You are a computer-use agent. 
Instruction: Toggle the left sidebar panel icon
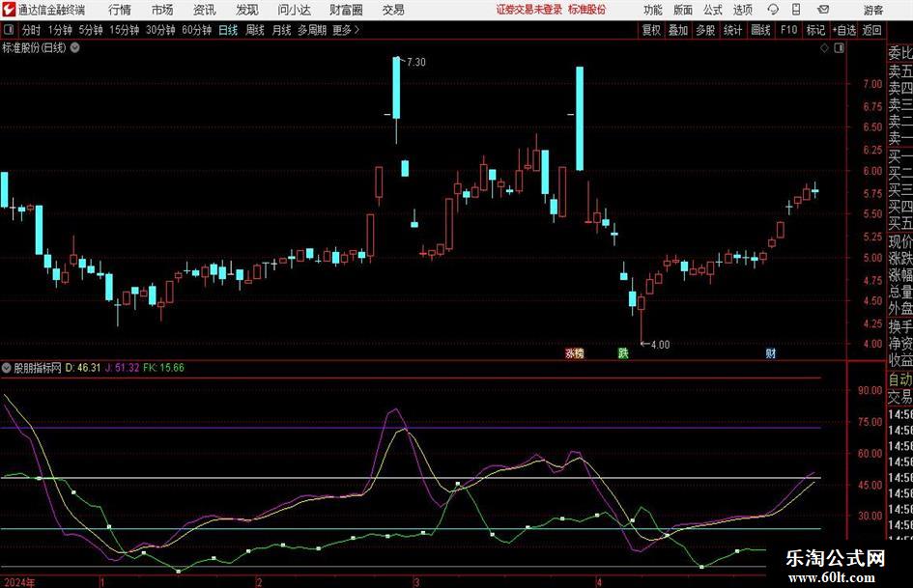click(x=9, y=30)
